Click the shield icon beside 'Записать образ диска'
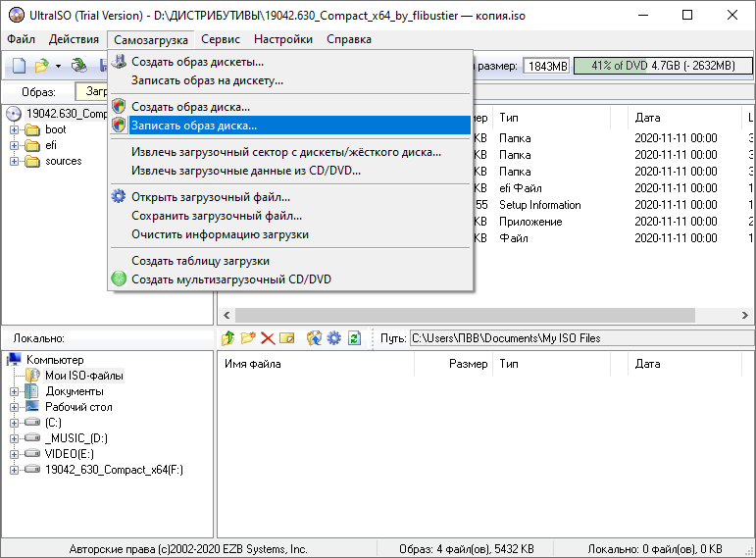756x558 pixels. 119,125
